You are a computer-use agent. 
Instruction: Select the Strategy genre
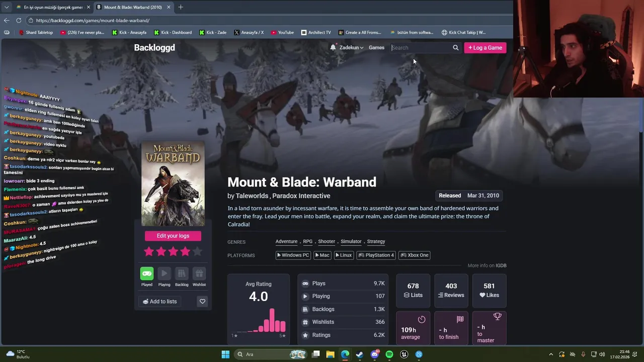coord(376,241)
